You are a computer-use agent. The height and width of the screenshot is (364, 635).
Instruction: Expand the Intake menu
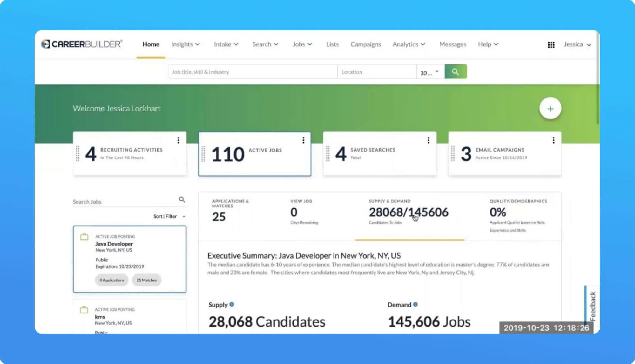(x=226, y=44)
